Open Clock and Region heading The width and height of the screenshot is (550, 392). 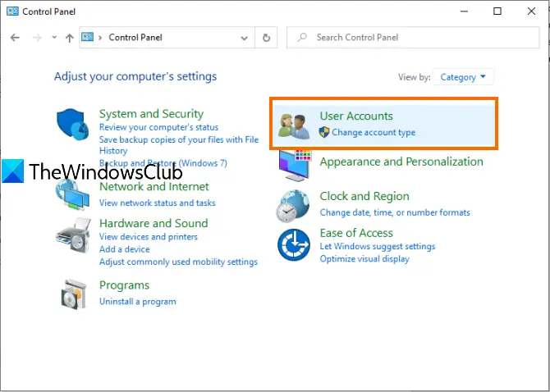click(364, 197)
